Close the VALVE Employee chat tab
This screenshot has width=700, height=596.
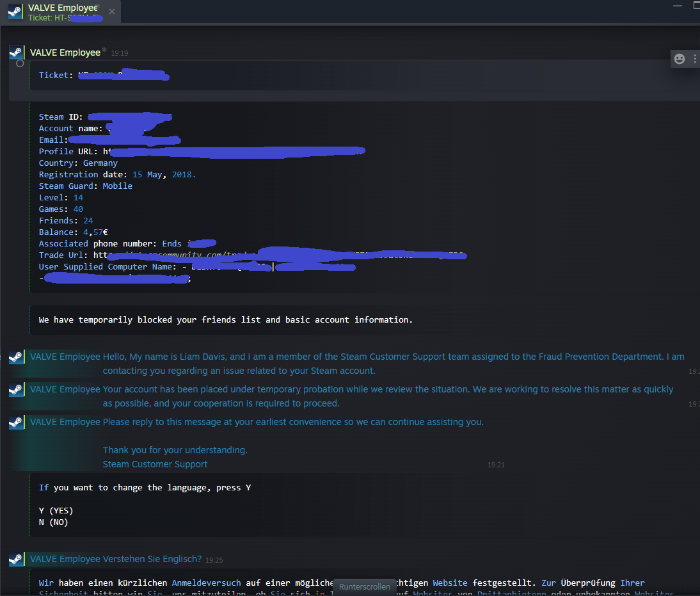[112, 12]
